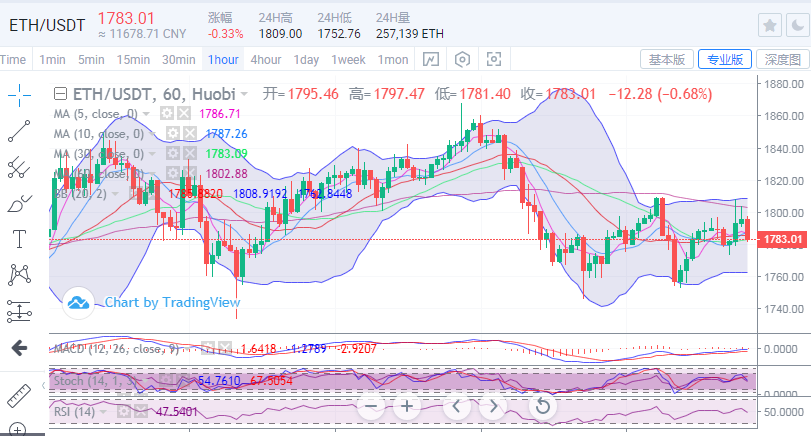Open Stoch indicator settings gear
This screenshot has width=811, height=436.
167,381
